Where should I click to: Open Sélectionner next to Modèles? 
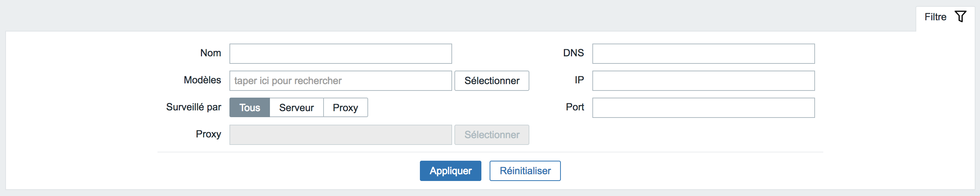tap(491, 81)
